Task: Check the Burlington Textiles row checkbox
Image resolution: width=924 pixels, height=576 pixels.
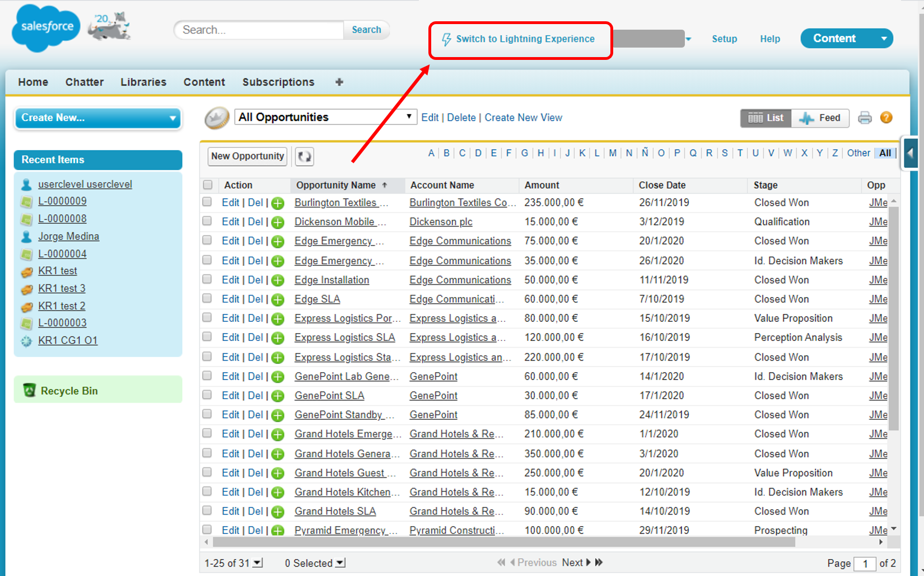Action: (207, 202)
